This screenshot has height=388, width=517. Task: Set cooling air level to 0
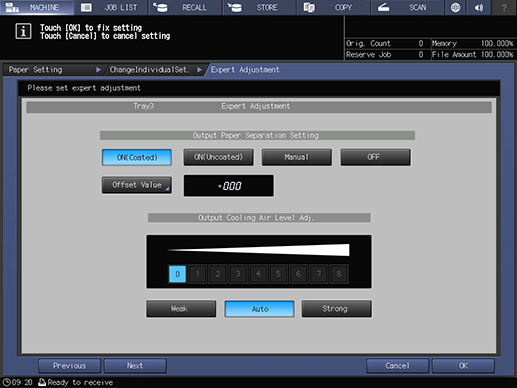(177, 274)
